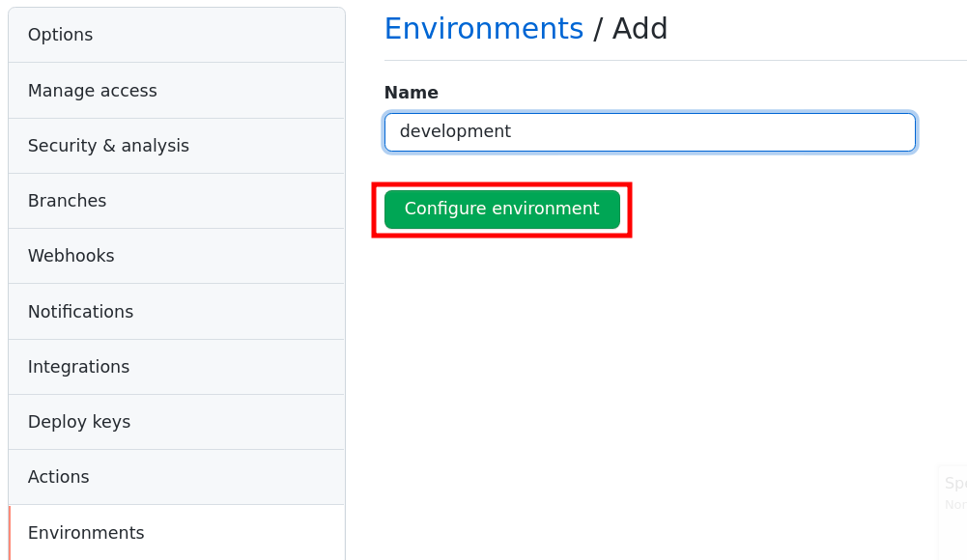This screenshot has width=967, height=560.
Task: Click inside the environment Name field
Action: click(x=650, y=131)
